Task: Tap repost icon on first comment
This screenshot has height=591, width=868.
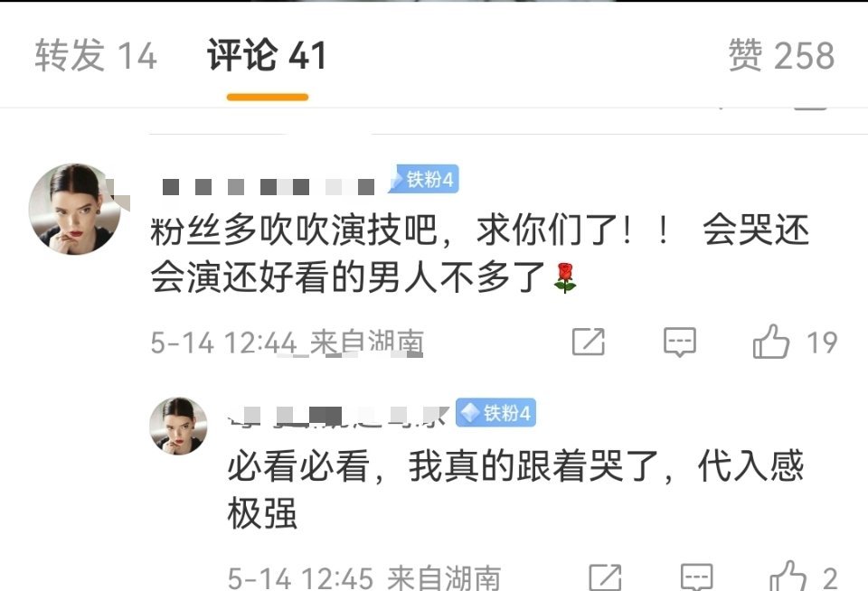Action: (589, 342)
